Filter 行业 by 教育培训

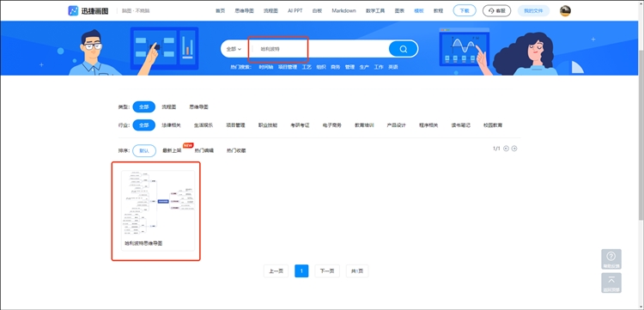coord(364,125)
